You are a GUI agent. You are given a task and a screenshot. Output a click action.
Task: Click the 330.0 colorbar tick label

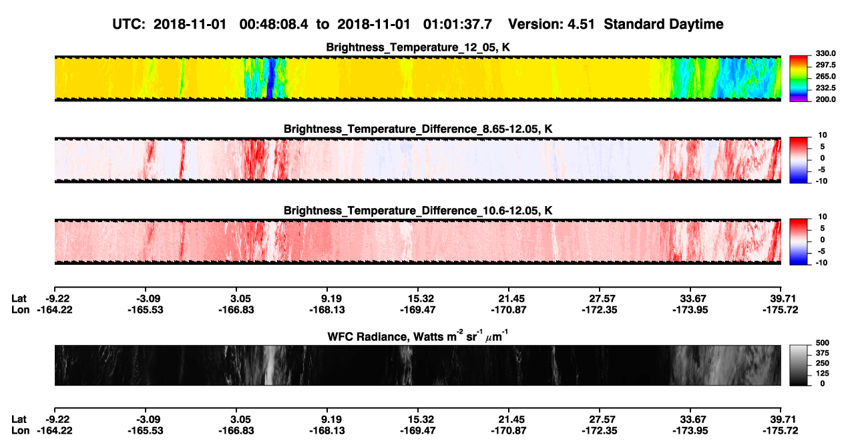point(825,53)
